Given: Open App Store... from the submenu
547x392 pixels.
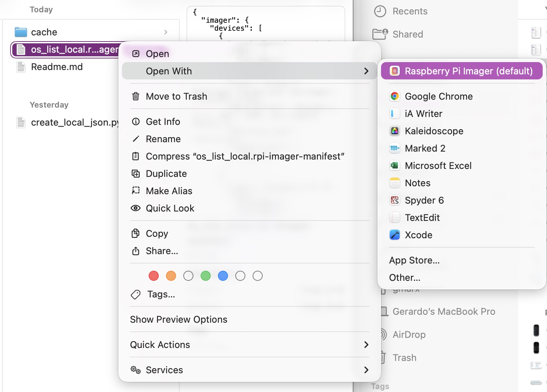Looking at the screenshot, I should (x=414, y=260).
